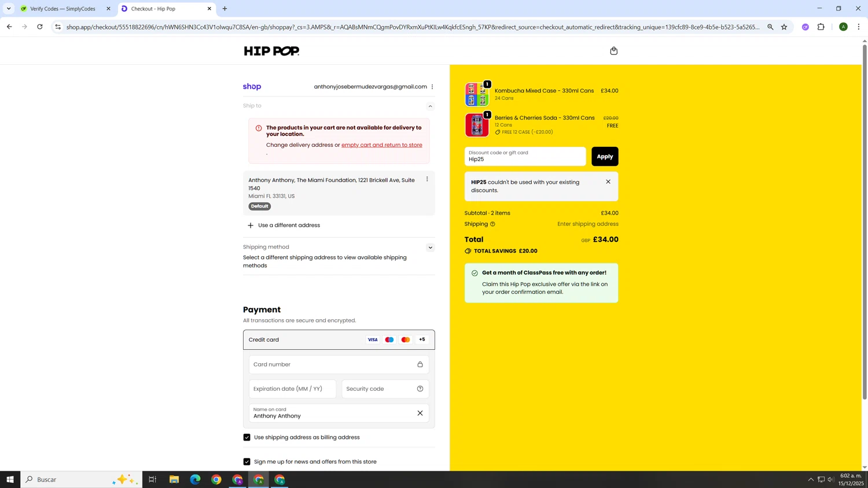
Task: Reload the checkout page
Action: pyautogui.click(x=40, y=27)
